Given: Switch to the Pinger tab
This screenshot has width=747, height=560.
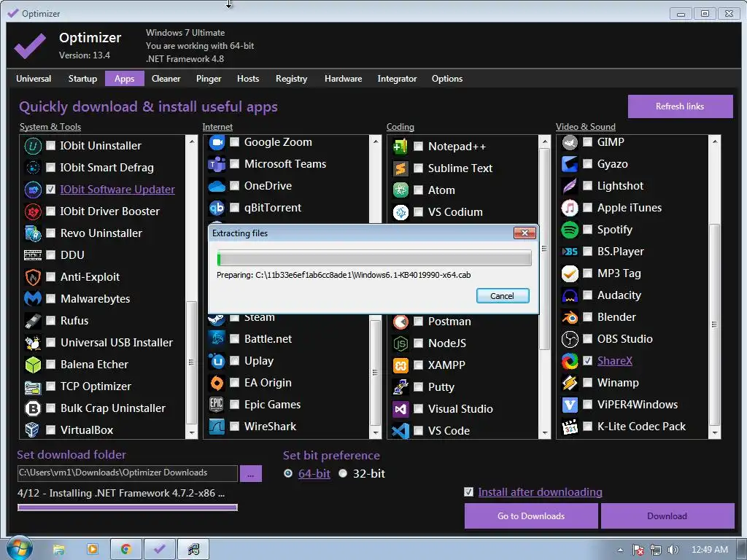Looking at the screenshot, I should tap(209, 79).
